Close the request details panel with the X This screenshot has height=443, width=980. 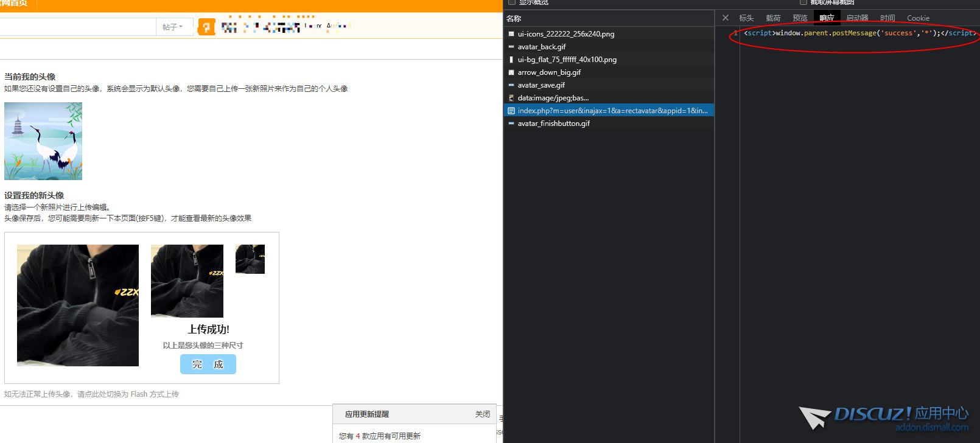tap(726, 18)
